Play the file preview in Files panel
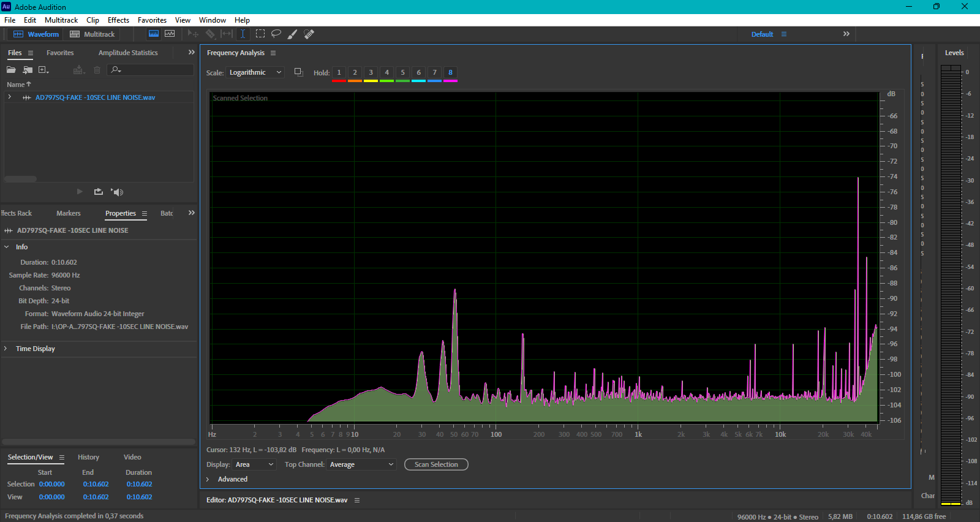The image size is (980, 522). pos(80,192)
